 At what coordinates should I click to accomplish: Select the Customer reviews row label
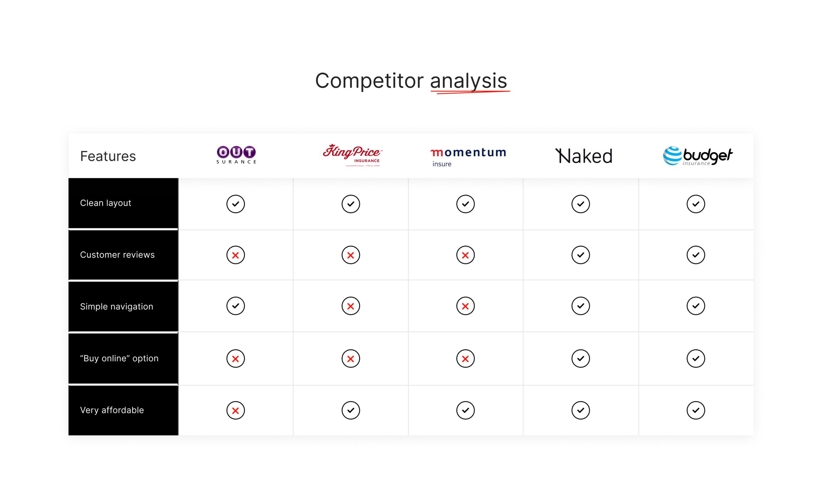117,255
